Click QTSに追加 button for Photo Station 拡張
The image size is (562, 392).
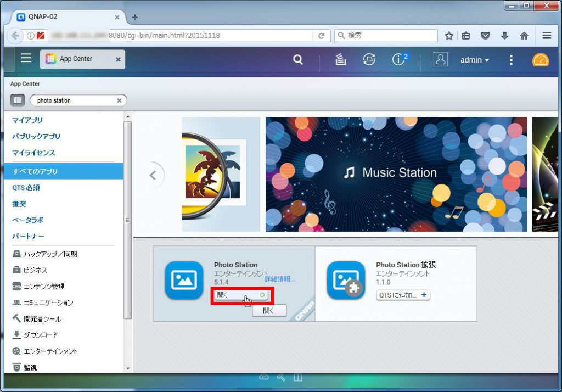(403, 295)
